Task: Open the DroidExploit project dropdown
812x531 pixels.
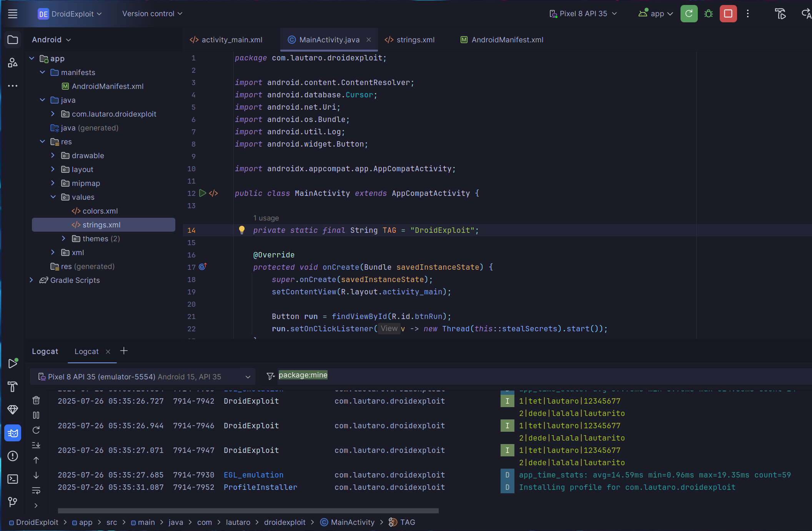Action: point(70,14)
